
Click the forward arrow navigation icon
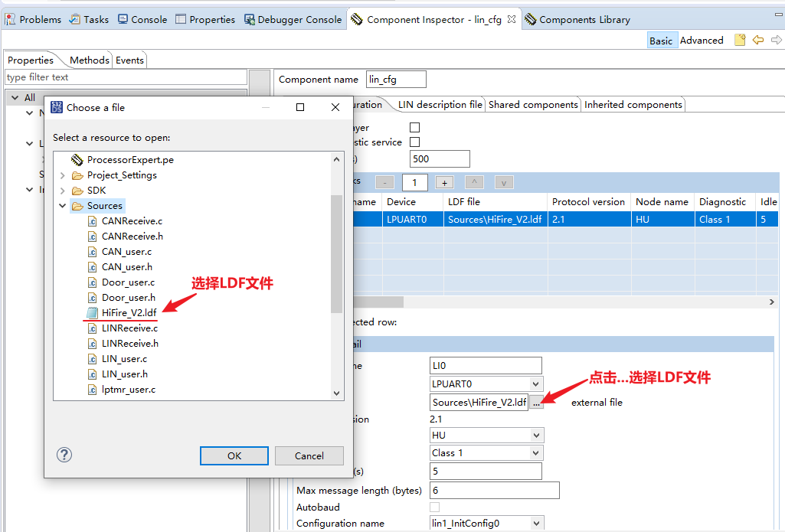(774, 40)
